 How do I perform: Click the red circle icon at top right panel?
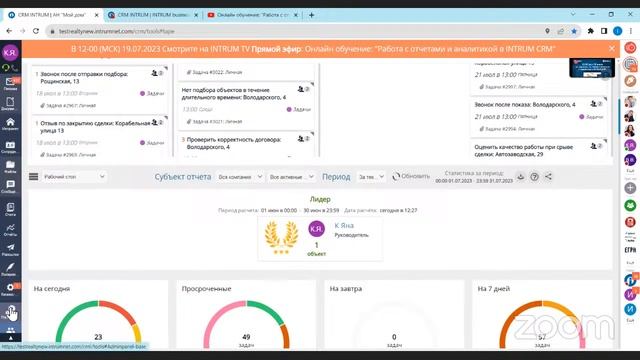[x=630, y=48]
